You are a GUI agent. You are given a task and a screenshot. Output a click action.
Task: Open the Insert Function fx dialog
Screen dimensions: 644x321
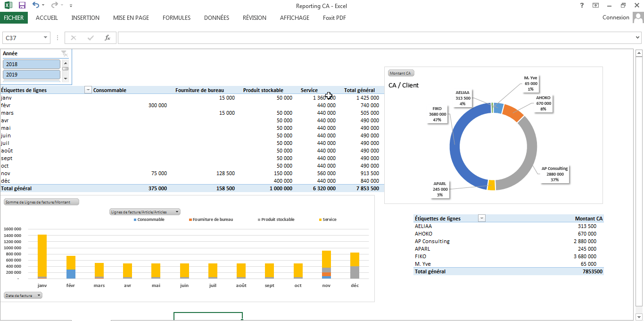pos(107,38)
